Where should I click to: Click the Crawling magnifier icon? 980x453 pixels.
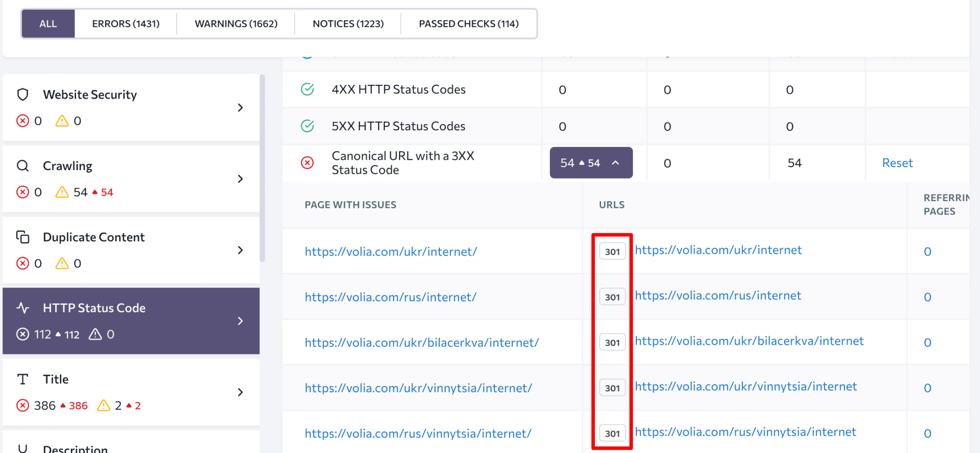(x=22, y=166)
